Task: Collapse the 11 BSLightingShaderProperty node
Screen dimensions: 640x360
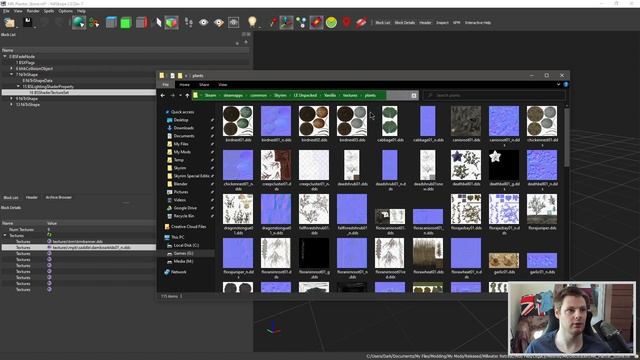Action: 18,87
